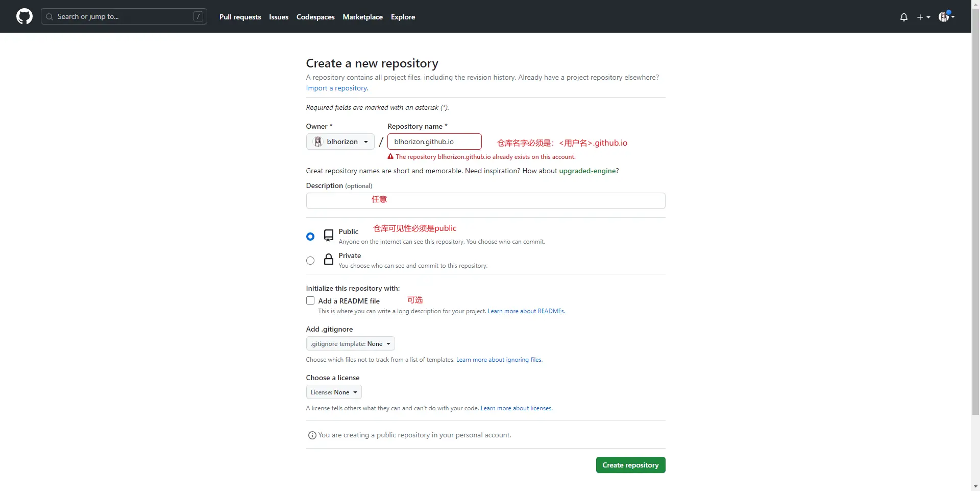This screenshot has height=491, width=980.
Task: Open the plus create-new menu
Action: click(x=923, y=17)
